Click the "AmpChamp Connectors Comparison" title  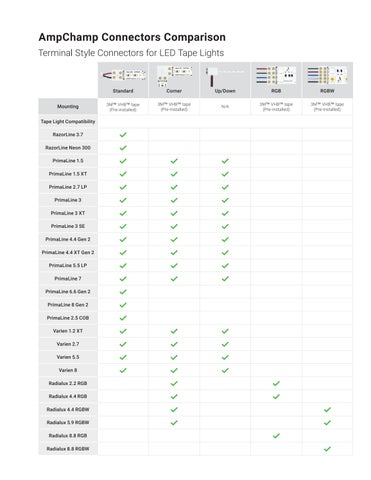[132, 37]
